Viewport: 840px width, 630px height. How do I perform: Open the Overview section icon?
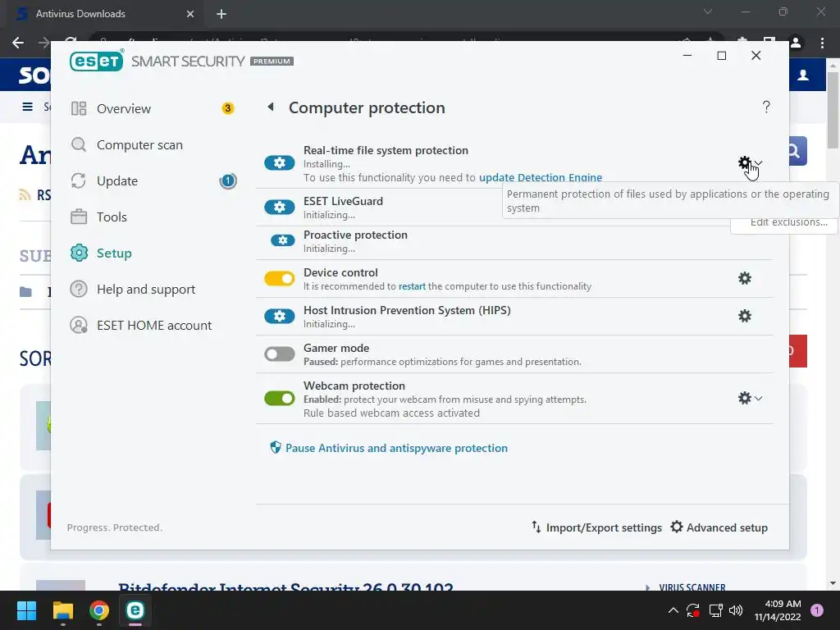pos(79,109)
